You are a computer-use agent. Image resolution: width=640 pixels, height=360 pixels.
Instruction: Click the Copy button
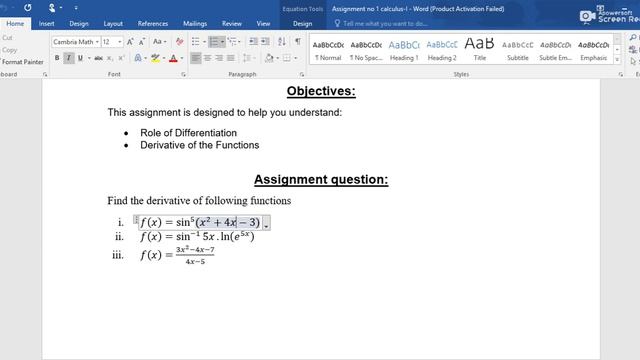coord(9,50)
